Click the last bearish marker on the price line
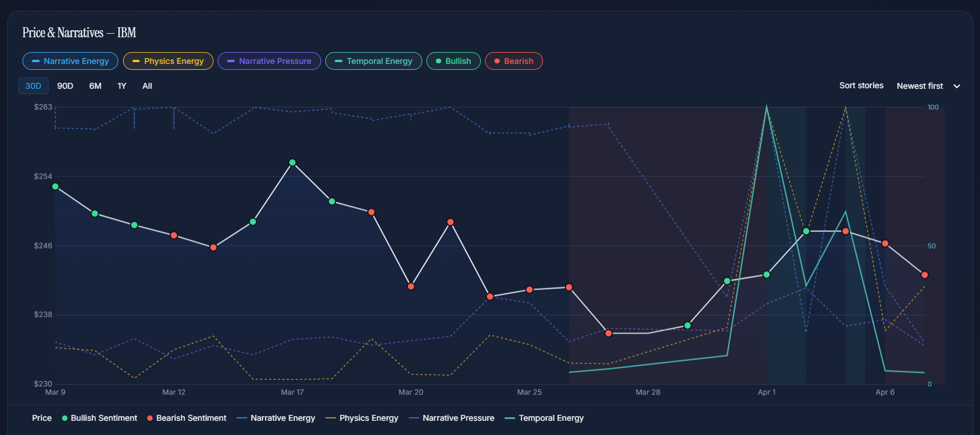Screen dimensions: 980x435 click(x=924, y=275)
